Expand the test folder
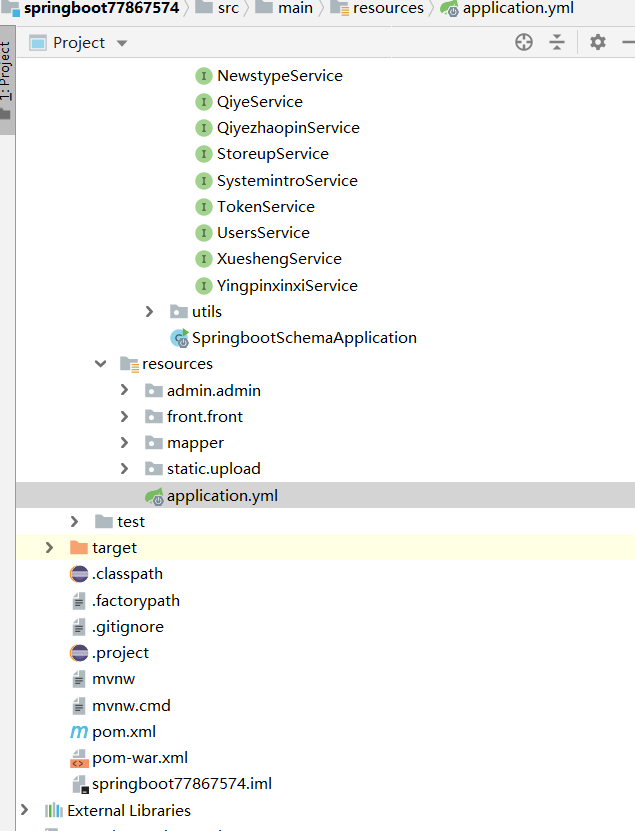The image size is (635, 831). point(75,522)
